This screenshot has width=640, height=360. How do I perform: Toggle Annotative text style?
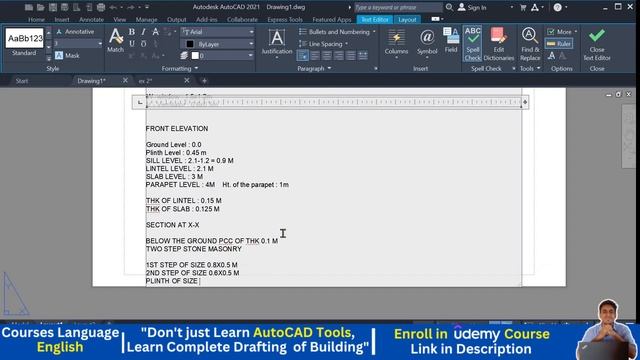tap(75, 31)
